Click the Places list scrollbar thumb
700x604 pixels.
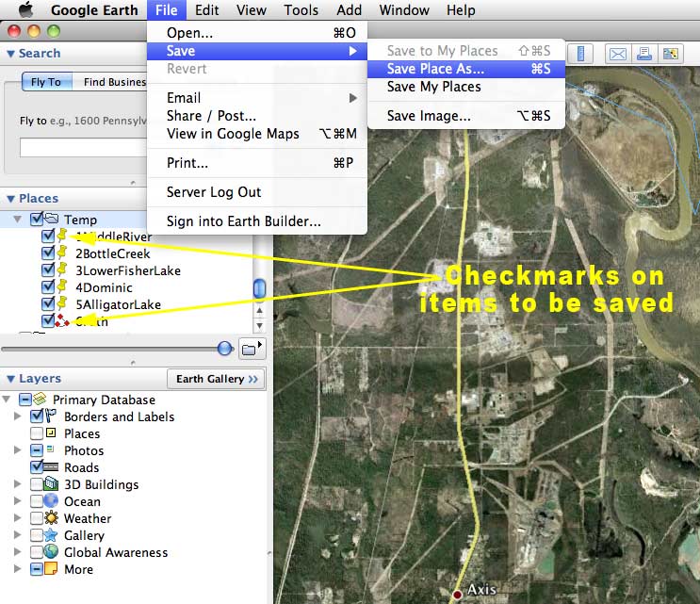coord(259,288)
